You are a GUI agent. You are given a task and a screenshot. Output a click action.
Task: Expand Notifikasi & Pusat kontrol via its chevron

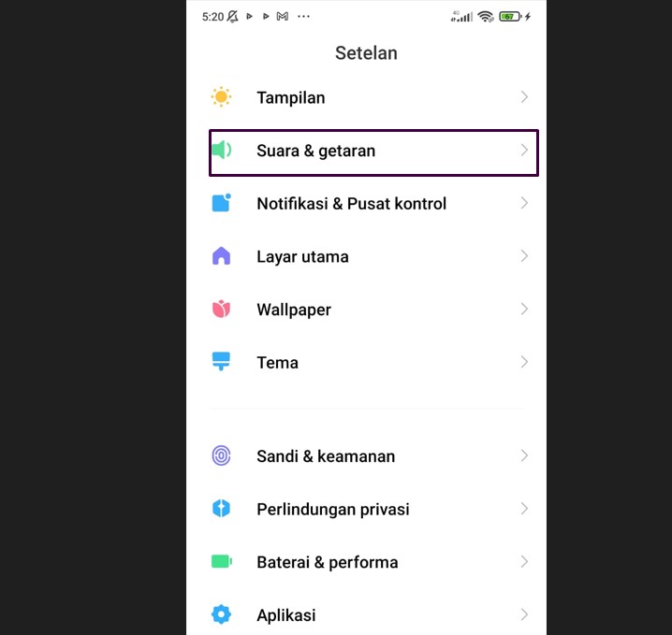tap(524, 203)
